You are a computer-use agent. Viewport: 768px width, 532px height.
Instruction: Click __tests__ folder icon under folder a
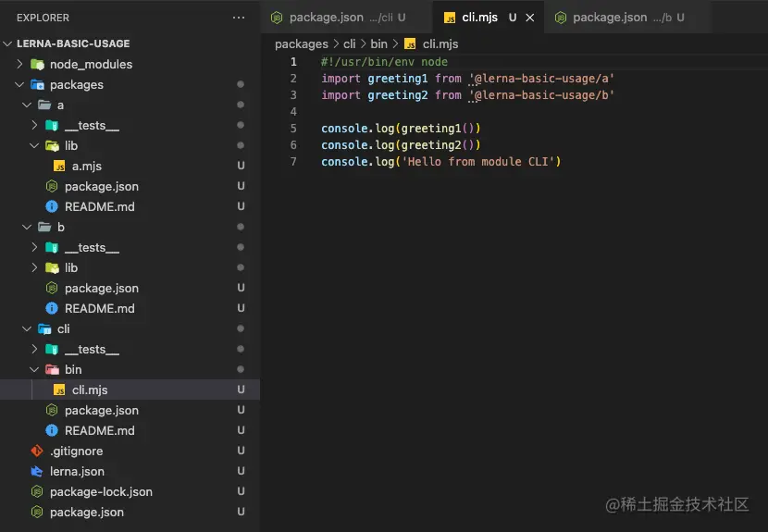pyautogui.click(x=52, y=126)
